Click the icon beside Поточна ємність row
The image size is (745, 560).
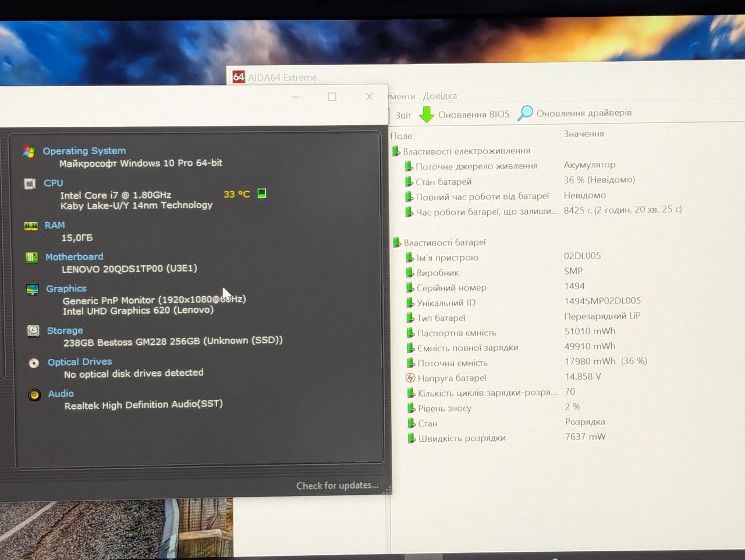(x=411, y=363)
